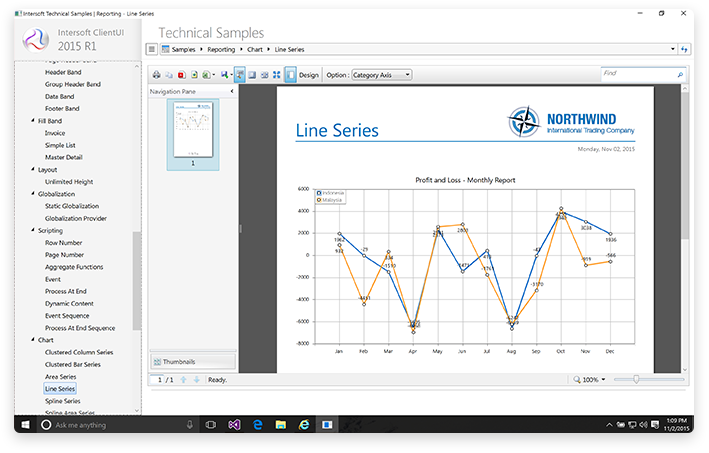Select Spline Series in the sample tree
Screen dimensions: 709x453
(x=61, y=400)
